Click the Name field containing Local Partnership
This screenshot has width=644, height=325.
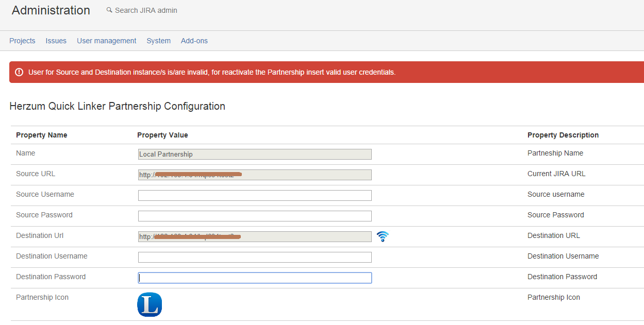[x=255, y=154]
